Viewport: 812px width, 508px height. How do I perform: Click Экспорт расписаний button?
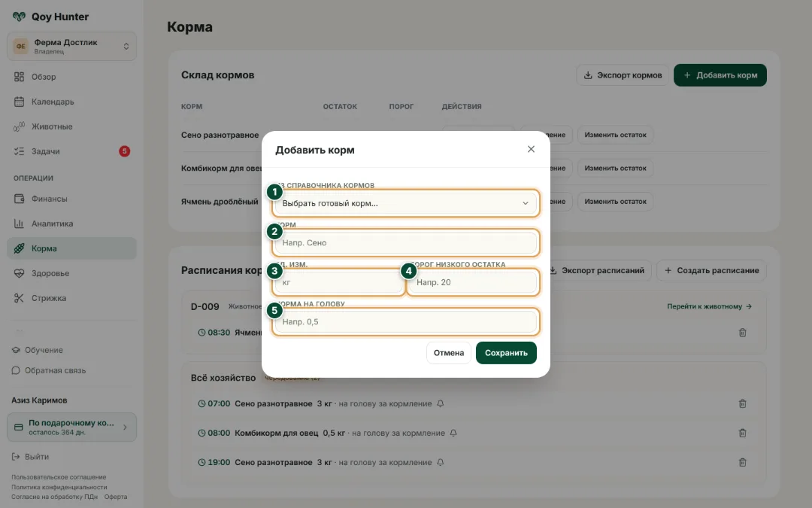596,271
